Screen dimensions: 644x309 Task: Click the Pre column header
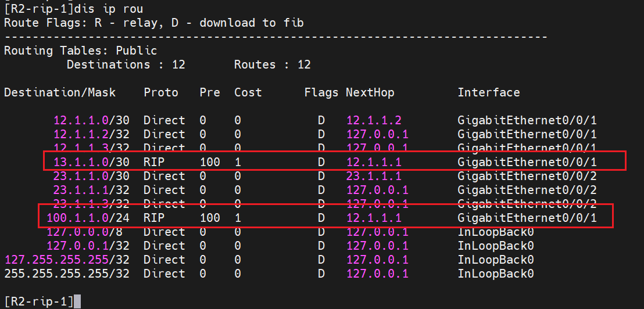tap(210, 92)
